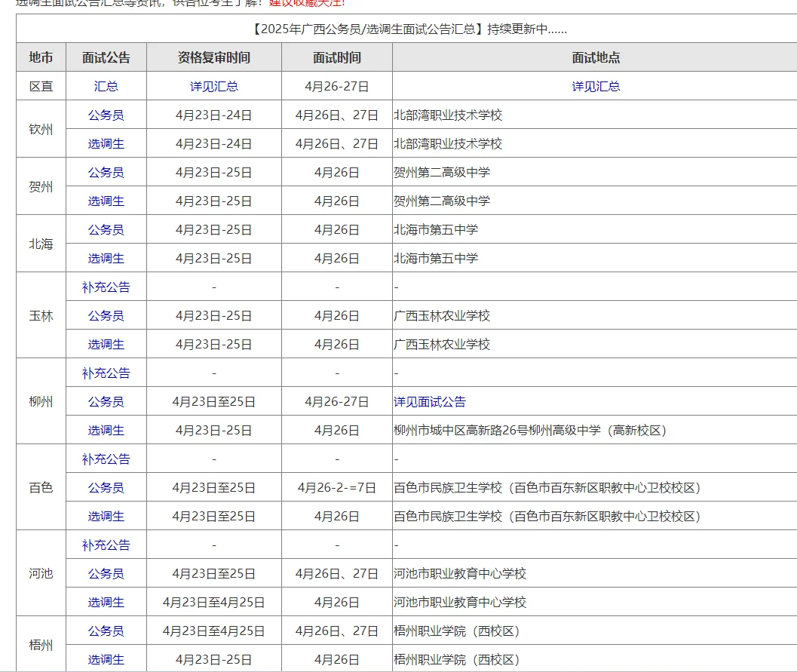The width and height of the screenshot is (797, 672).
Task: Open the 汇总 link in 区直 row
Action: (106, 87)
